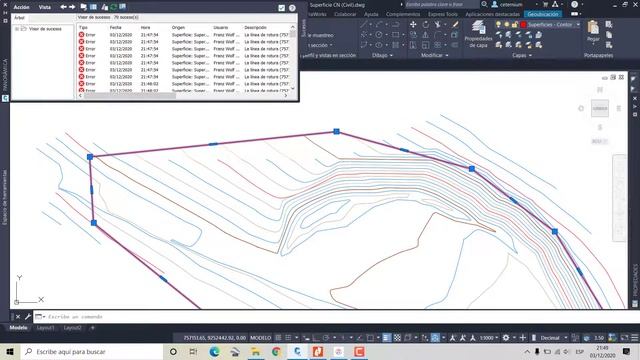Screen dimensions: 640x360
Task: Open the Colaborar ribbon tab
Action: pos(345,14)
